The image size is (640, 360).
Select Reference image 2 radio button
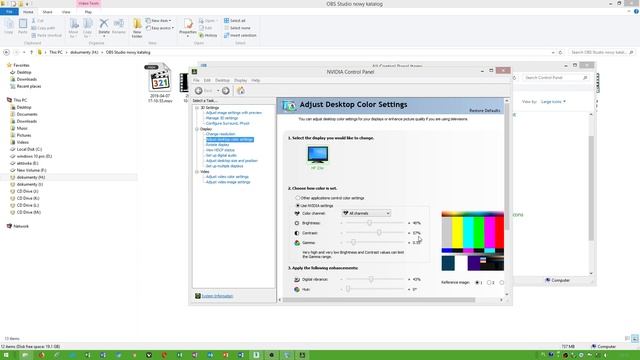[x=489, y=282]
